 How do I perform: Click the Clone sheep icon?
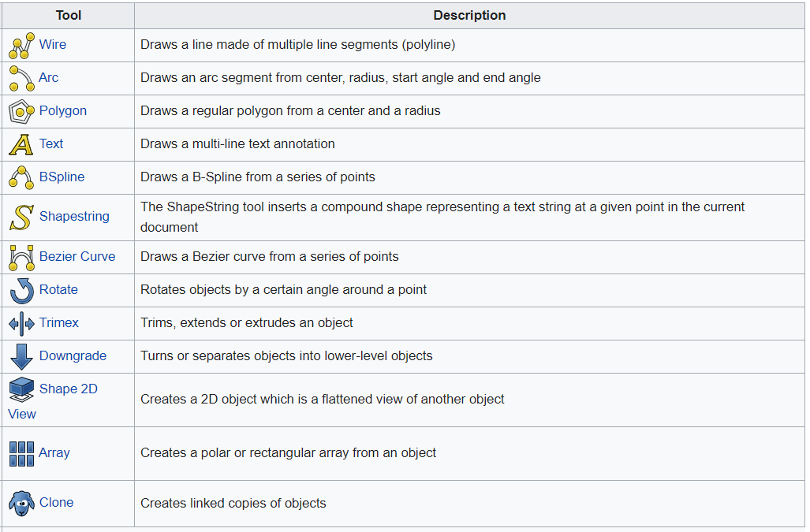coord(21,503)
